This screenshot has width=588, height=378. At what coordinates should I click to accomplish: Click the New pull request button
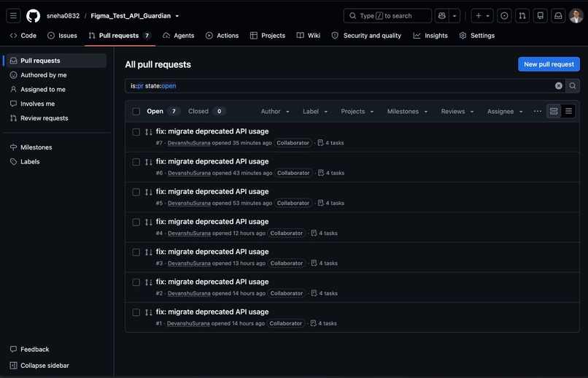point(549,64)
